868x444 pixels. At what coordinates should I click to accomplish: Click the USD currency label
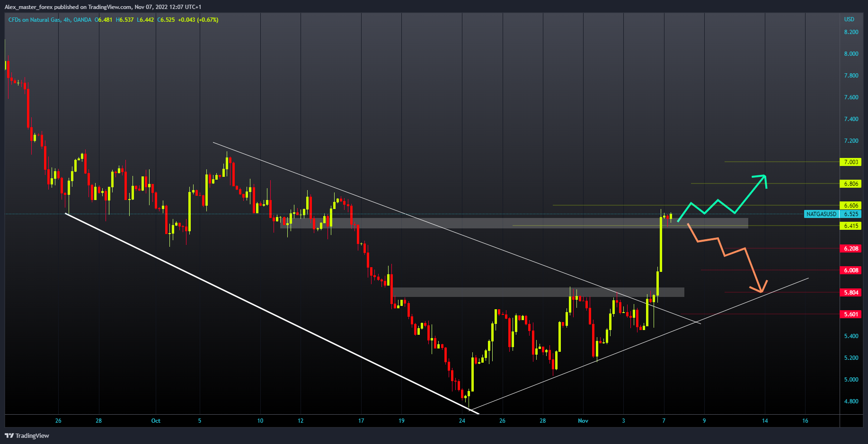pos(849,19)
